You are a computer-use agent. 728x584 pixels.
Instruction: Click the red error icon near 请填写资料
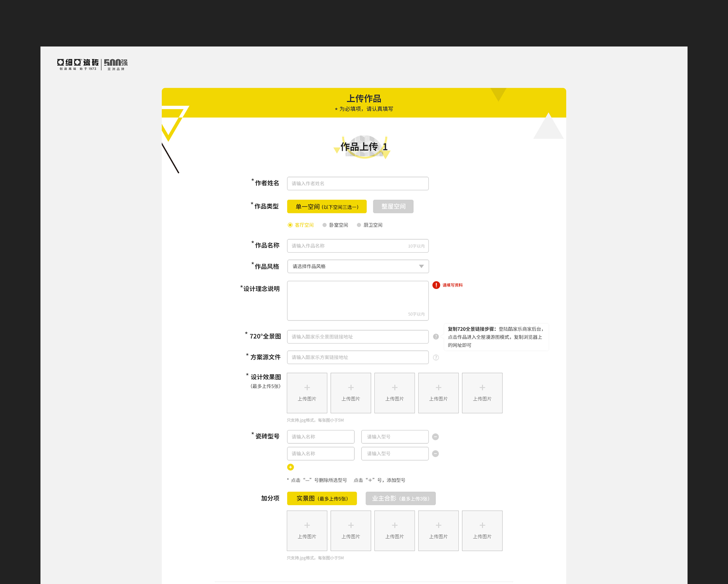(x=436, y=285)
